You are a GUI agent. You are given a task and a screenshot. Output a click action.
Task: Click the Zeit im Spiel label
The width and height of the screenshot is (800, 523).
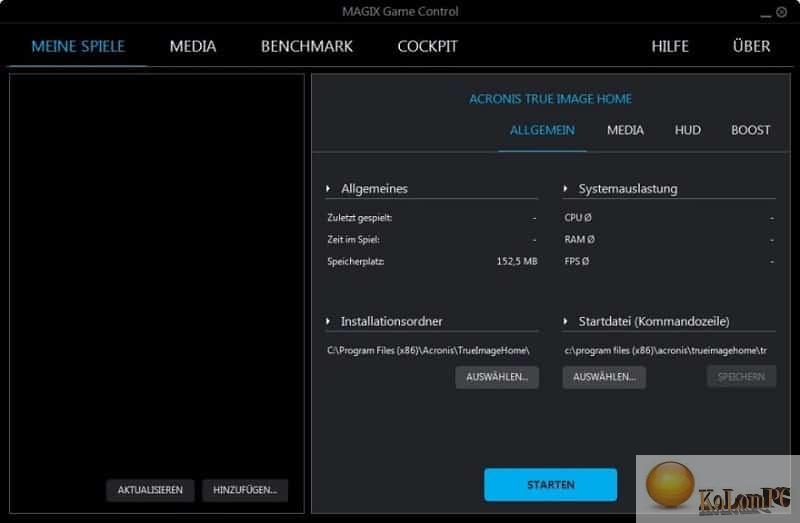tap(354, 239)
